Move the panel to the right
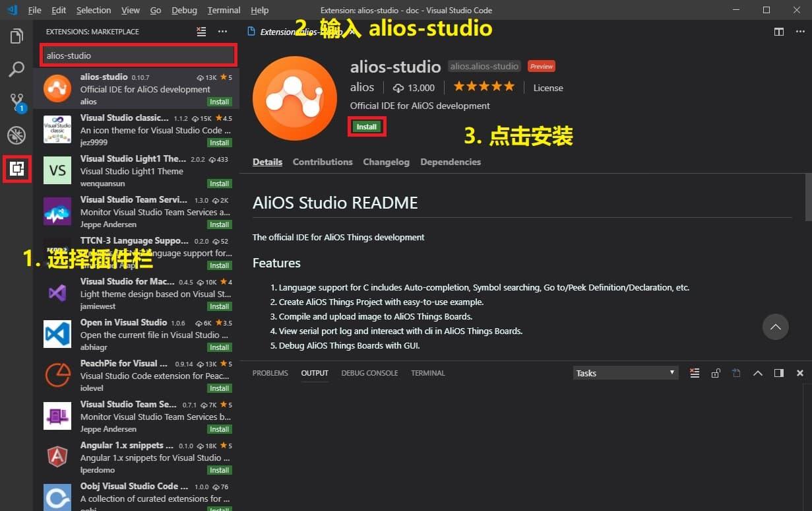The width and height of the screenshot is (812, 511). [x=779, y=373]
